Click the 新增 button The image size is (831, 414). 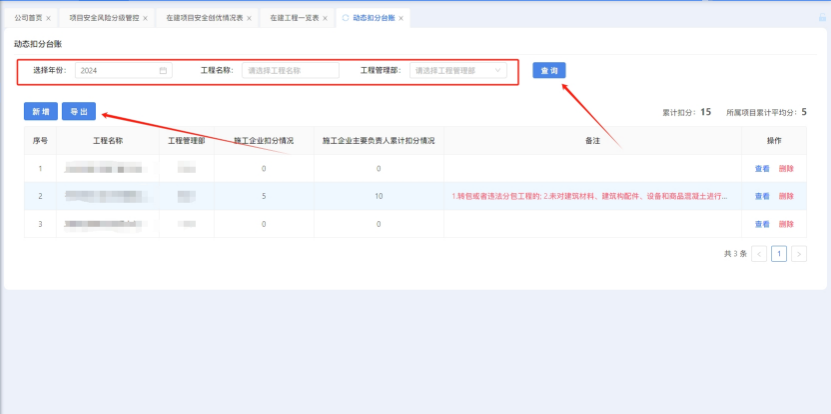coord(40,112)
